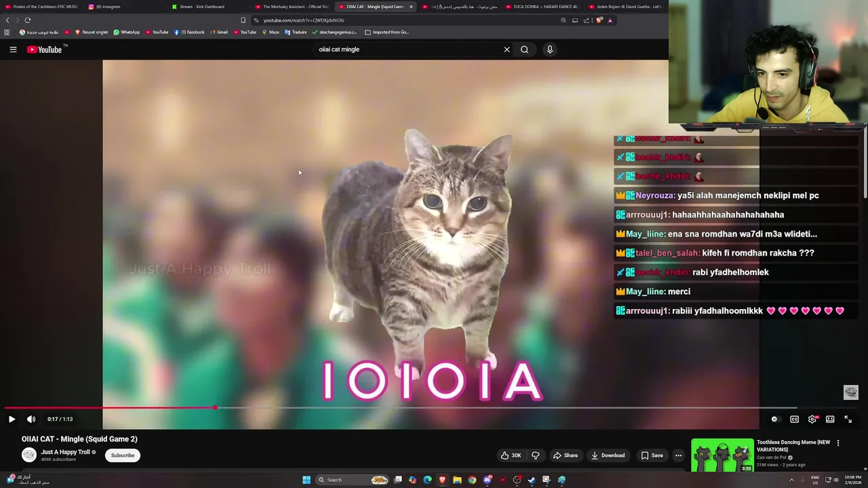This screenshot has height=488, width=868.
Task: Open Brave Shields lion icon
Action: [x=599, y=20]
